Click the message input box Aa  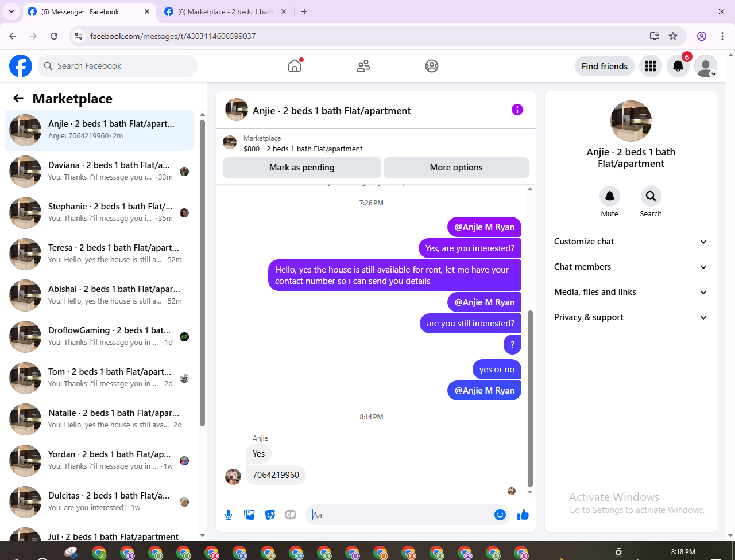401,515
